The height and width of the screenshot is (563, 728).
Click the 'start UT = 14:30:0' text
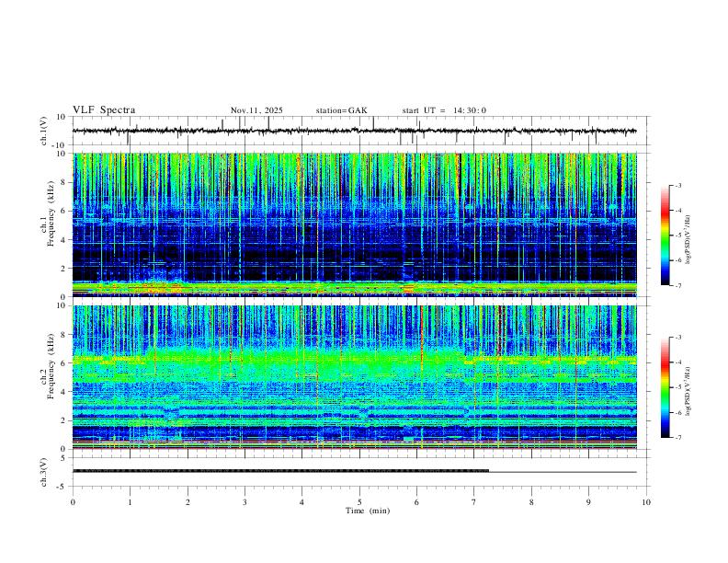point(444,110)
